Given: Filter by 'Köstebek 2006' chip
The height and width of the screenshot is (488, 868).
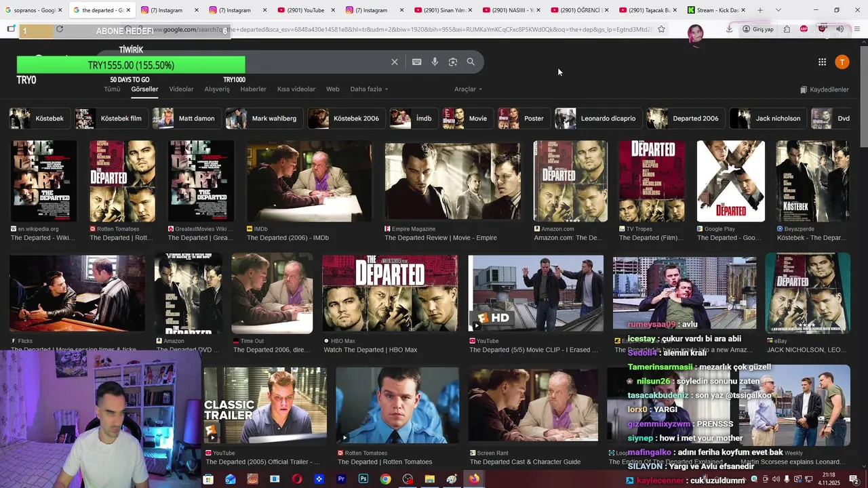Looking at the screenshot, I should pyautogui.click(x=345, y=118).
